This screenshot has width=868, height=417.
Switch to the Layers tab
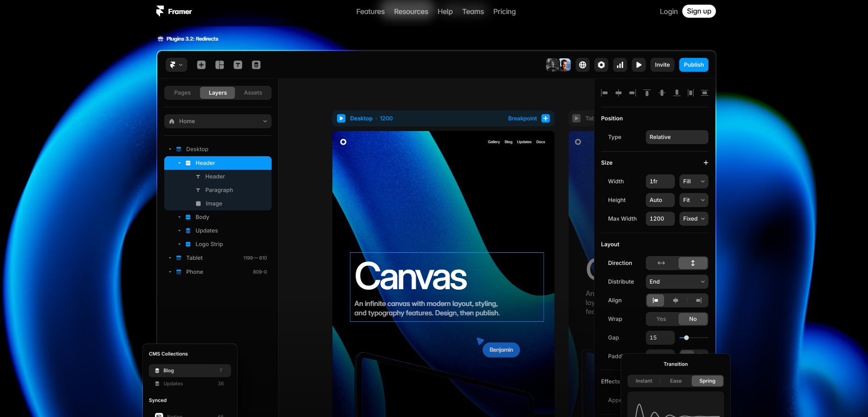click(x=217, y=93)
